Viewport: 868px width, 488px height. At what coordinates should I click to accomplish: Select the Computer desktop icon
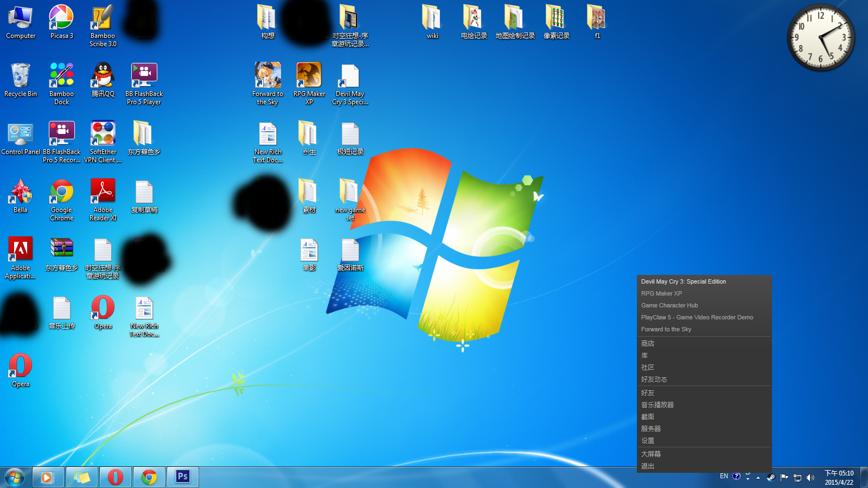(x=21, y=22)
